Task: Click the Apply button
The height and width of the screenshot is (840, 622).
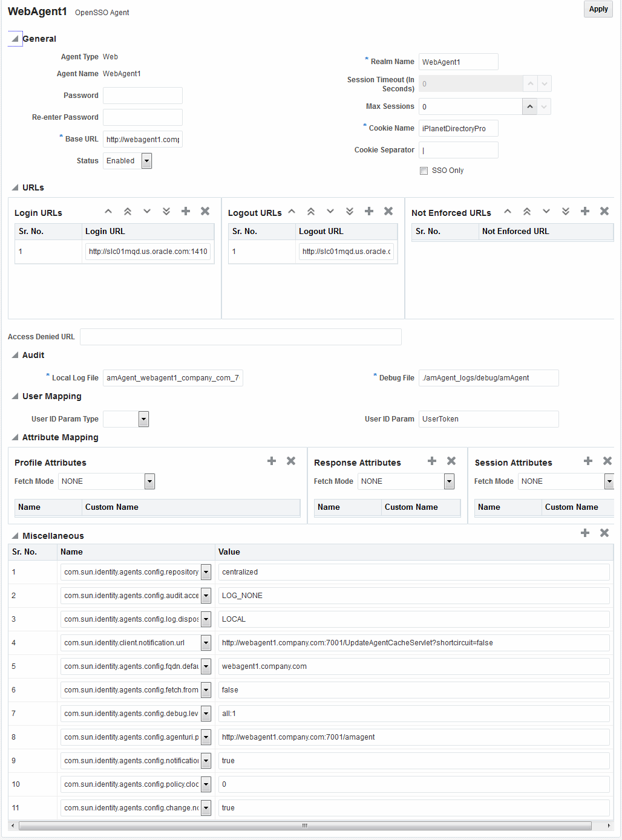Action: click(598, 9)
